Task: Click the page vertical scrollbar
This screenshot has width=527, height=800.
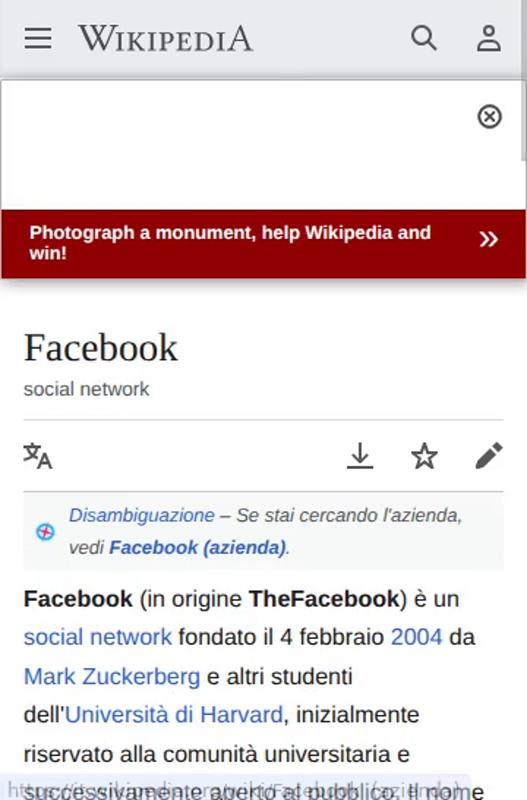Action: 523,120
